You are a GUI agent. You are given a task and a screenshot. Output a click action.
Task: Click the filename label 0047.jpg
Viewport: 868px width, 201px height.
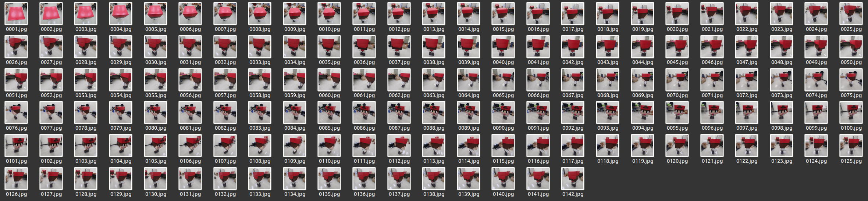click(x=747, y=62)
